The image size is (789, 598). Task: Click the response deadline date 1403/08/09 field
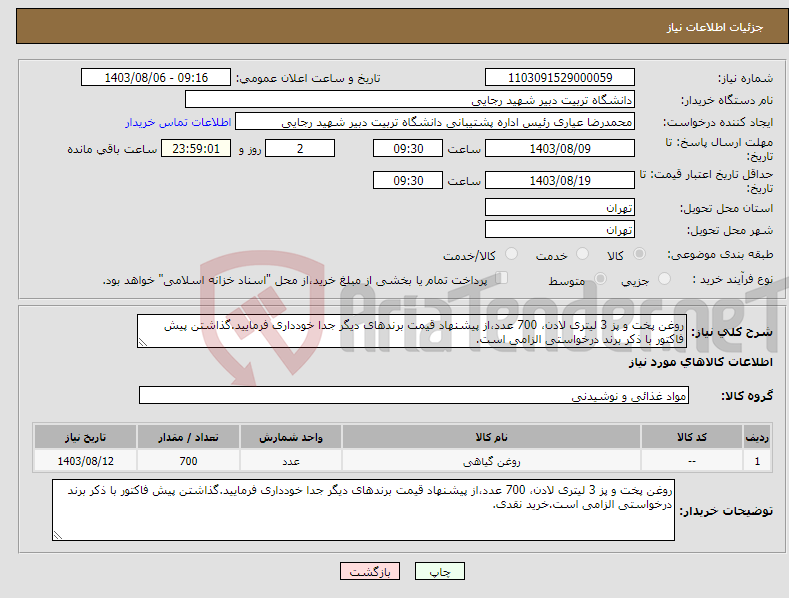click(560, 148)
